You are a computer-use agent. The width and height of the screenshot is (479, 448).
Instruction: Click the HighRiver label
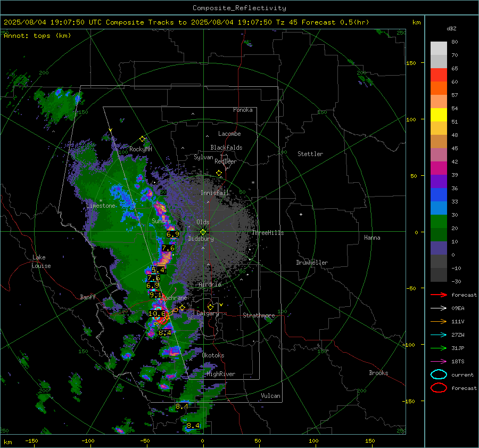click(221, 374)
